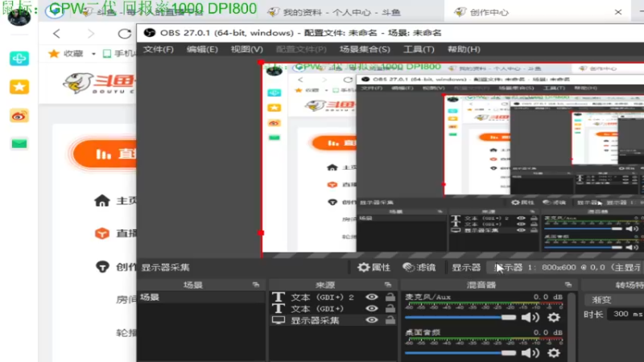Adjust the 麦克风/Aux volume slider

(x=460, y=317)
